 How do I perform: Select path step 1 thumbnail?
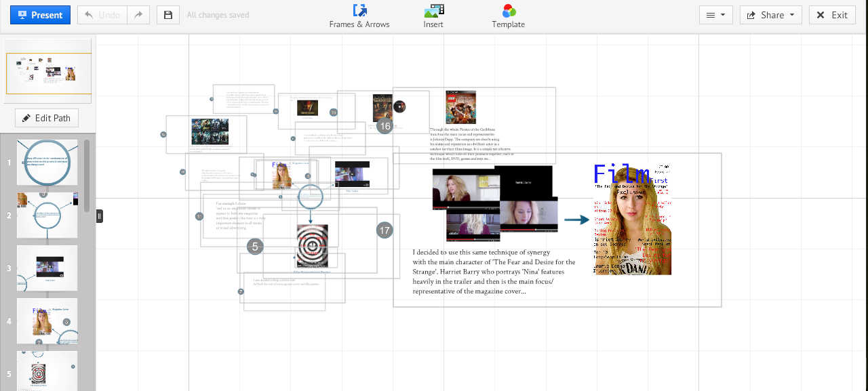[47, 163]
